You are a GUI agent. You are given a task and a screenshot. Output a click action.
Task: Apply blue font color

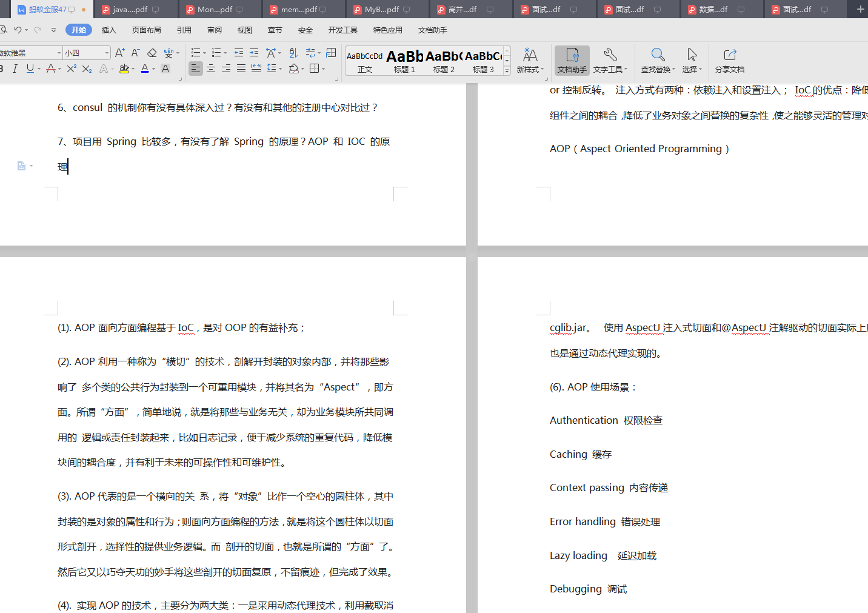pyautogui.click(x=145, y=69)
